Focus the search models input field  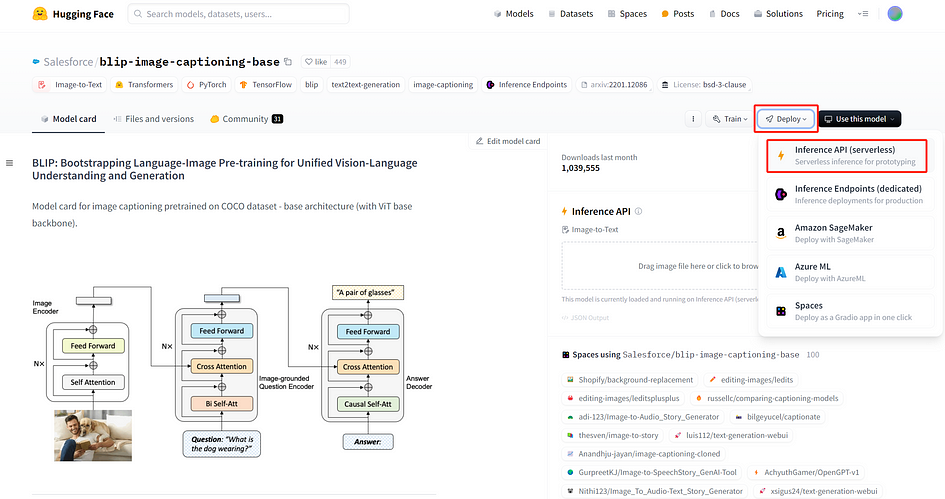(238, 14)
